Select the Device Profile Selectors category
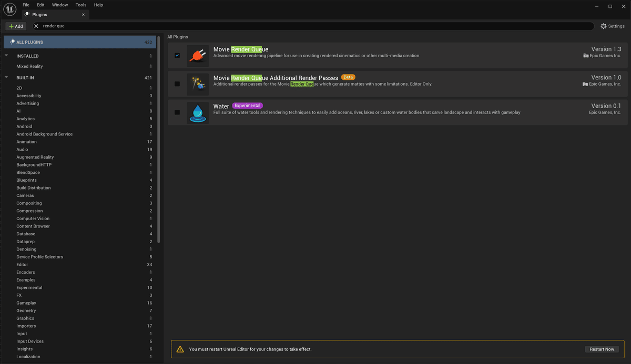 (x=80, y=257)
